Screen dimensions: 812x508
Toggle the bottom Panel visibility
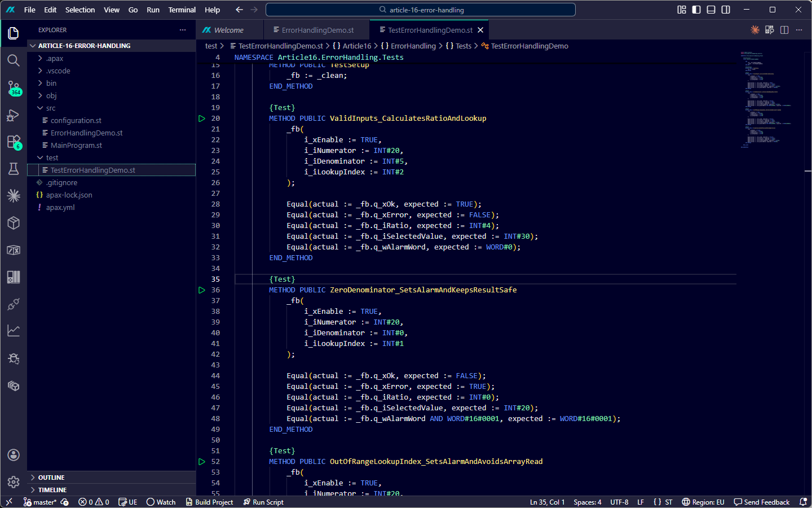click(x=711, y=10)
